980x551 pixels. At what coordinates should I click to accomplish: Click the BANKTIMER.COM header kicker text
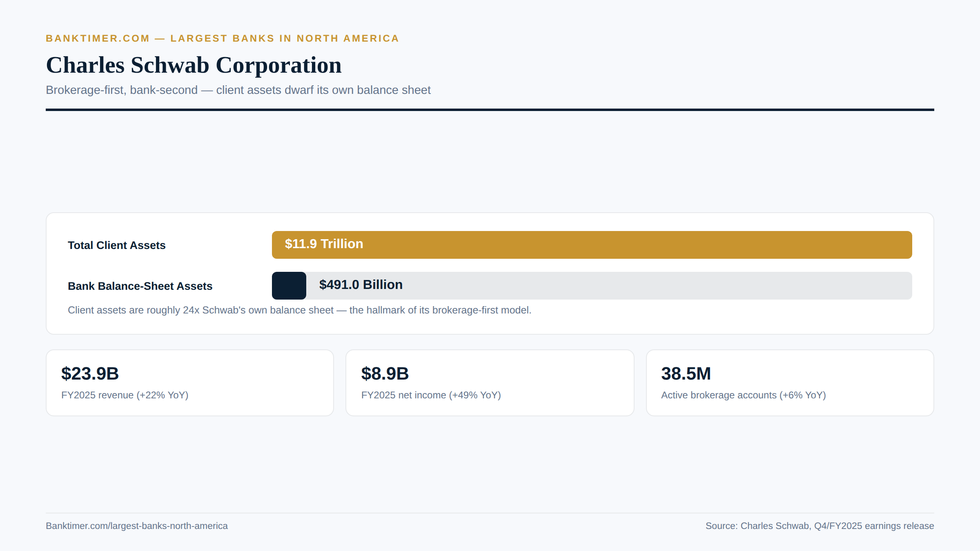point(222,38)
